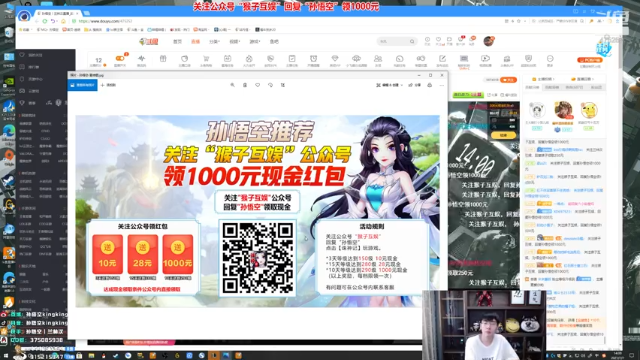This screenshot has height=360, width=640.
Task: Click the checklist task icon in Douyu toolbar
Action: point(292,60)
